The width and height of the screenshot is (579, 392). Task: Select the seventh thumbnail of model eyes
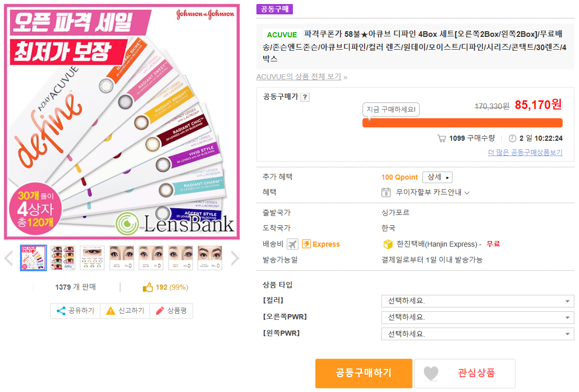(x=210, y=258)
